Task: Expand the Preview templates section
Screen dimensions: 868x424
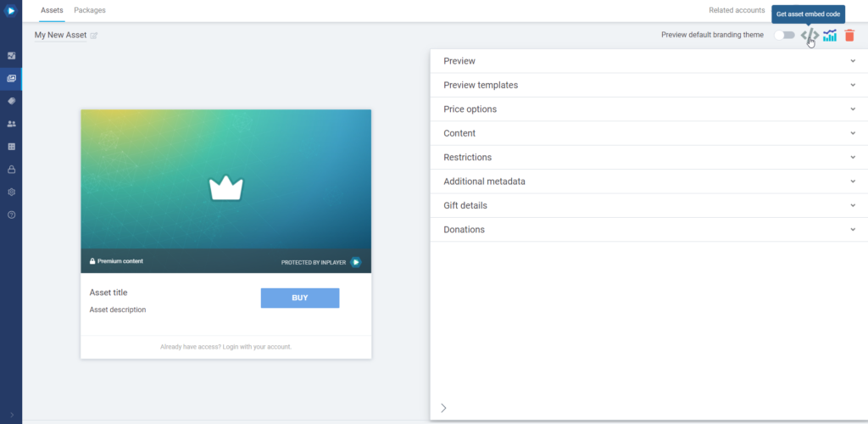Action: coord(648,86)
